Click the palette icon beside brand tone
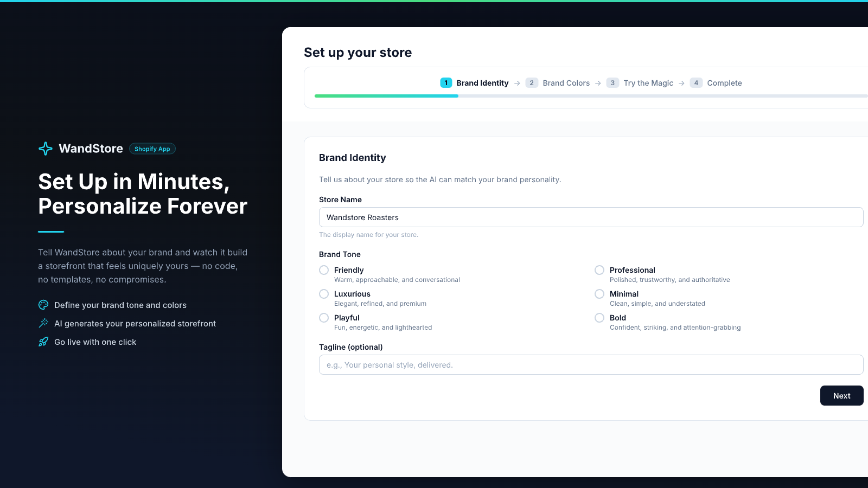The height and width of the screenshot is (488, 868). click(x=43, y=305)
